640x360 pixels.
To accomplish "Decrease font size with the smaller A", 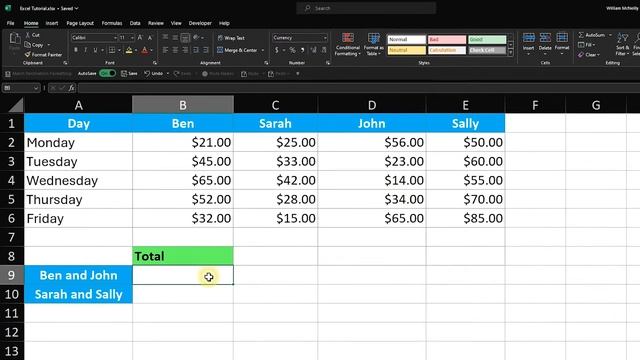I will pos(150,38).
